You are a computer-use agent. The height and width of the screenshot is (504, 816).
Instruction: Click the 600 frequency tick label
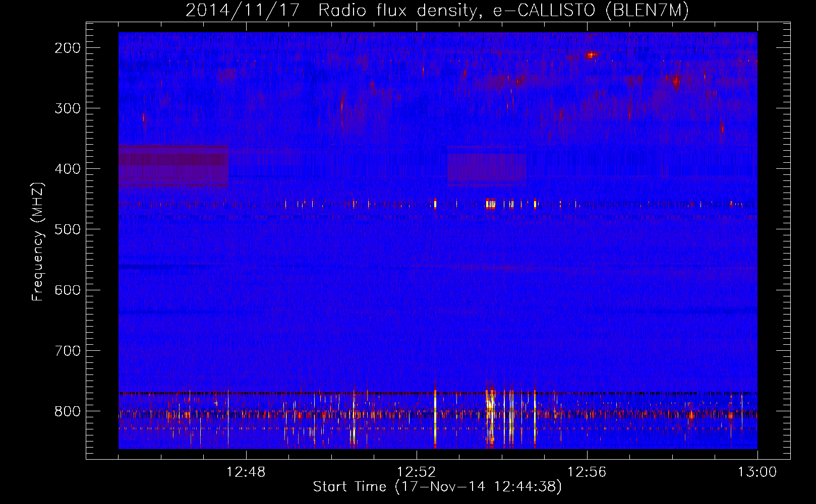[68, 290]
